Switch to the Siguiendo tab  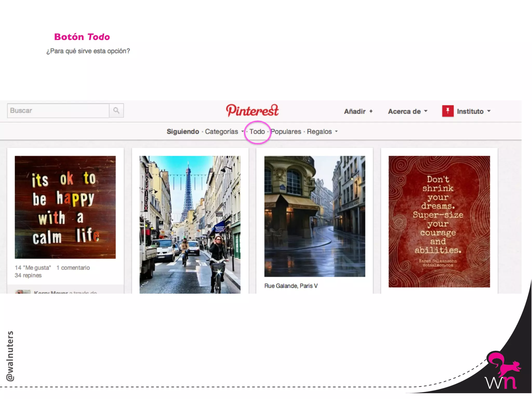tap(183, 132)
